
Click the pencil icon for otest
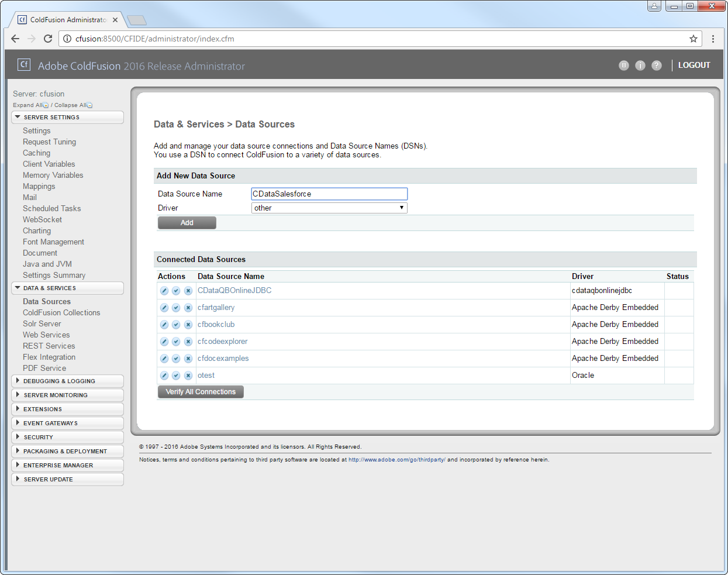pyautogui.click(x=164, y=376)
